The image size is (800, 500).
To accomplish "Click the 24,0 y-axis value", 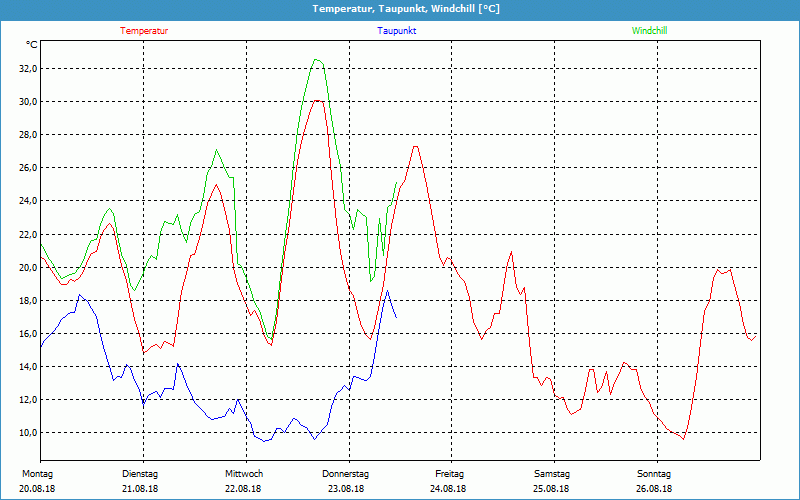I will click(x=28, y=201).
